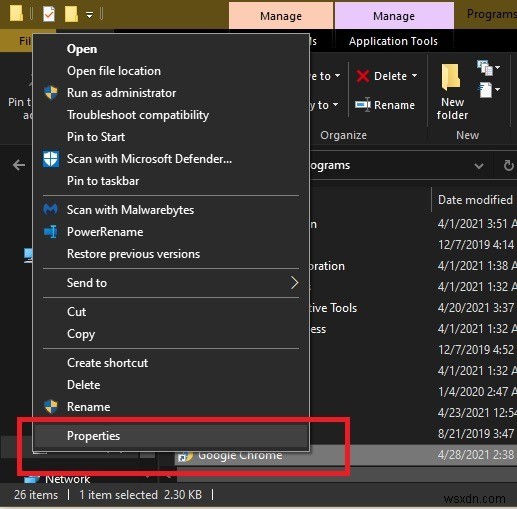Open the Delete dropdown arrow in ribbon

414,76
